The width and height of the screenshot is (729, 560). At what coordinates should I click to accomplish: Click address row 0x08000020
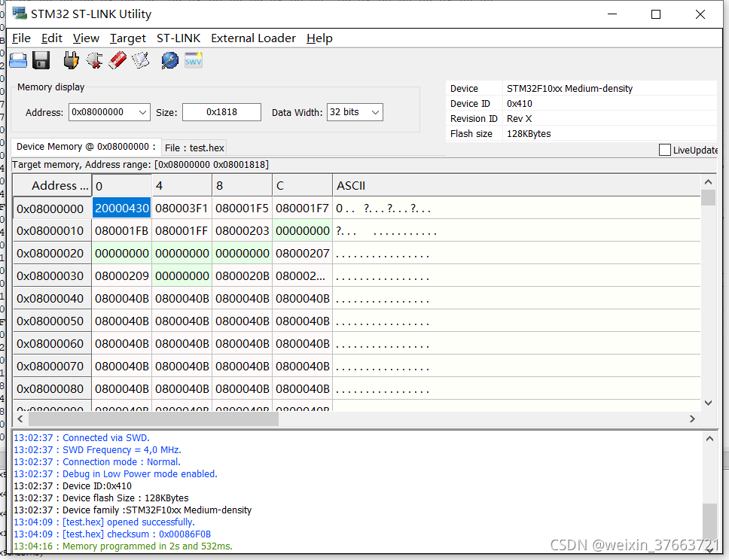coord(50,254)
